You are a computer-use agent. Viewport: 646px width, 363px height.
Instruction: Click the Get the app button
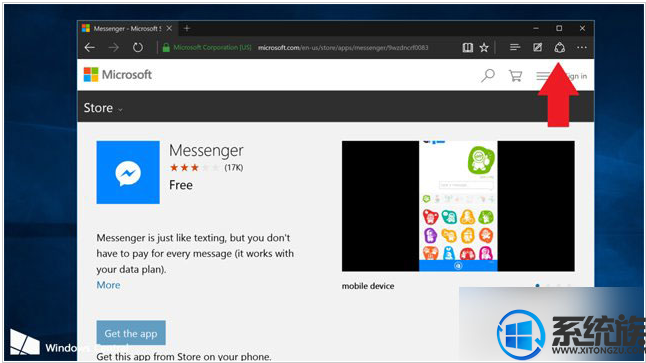131,333
